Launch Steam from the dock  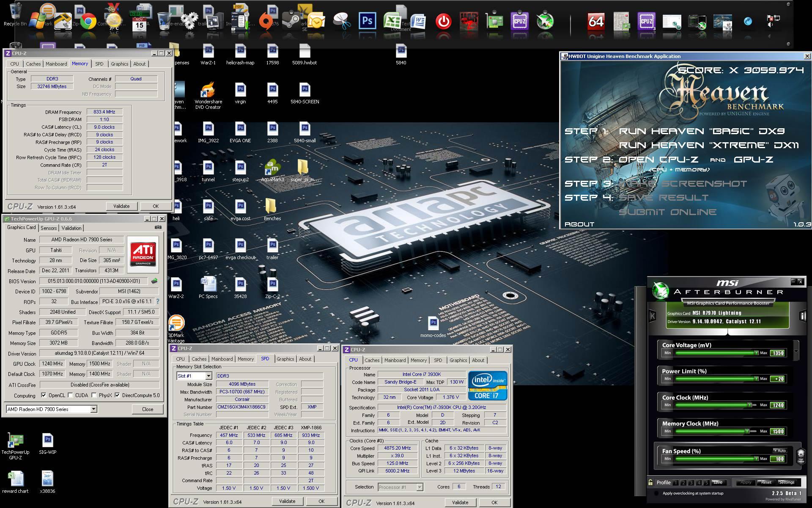291,21
